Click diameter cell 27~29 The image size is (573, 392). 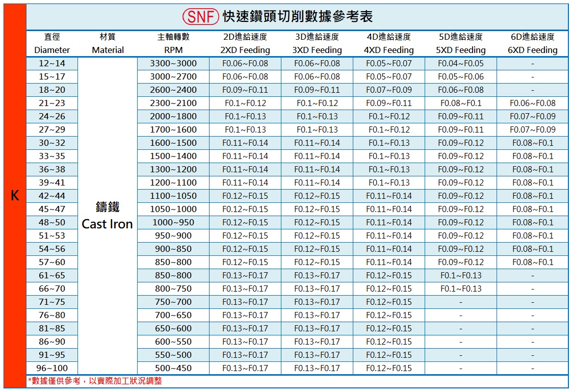pos(52,129)
